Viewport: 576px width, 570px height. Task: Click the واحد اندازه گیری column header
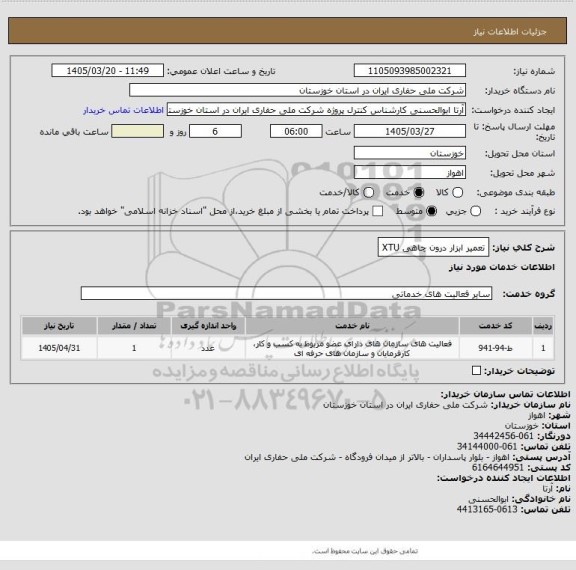[x=208, y=325]
